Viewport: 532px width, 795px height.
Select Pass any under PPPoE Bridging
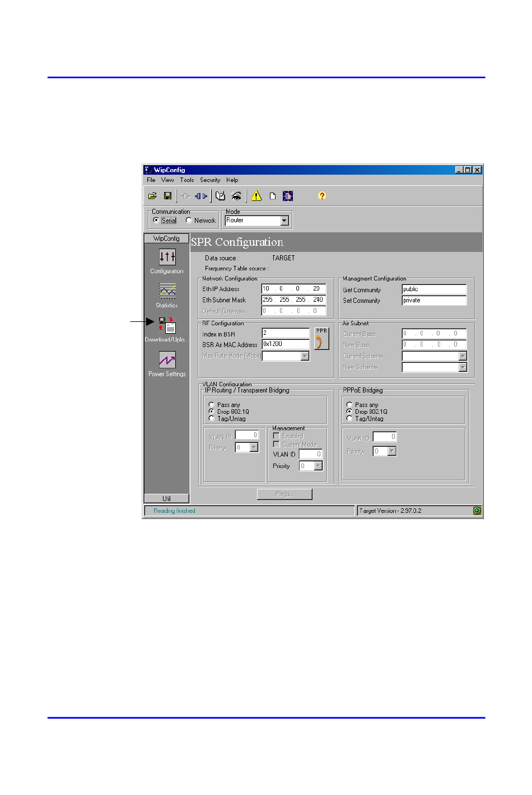(x=349, y=404)
